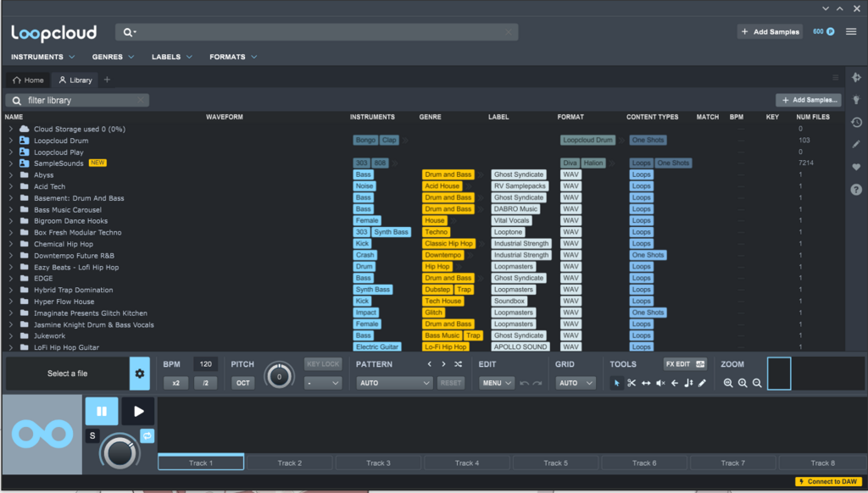Viewport: 868px width, 493px height.
Task: Expand the Acid Tech folder
Action: pyautogui.click(x=10, y=186)
